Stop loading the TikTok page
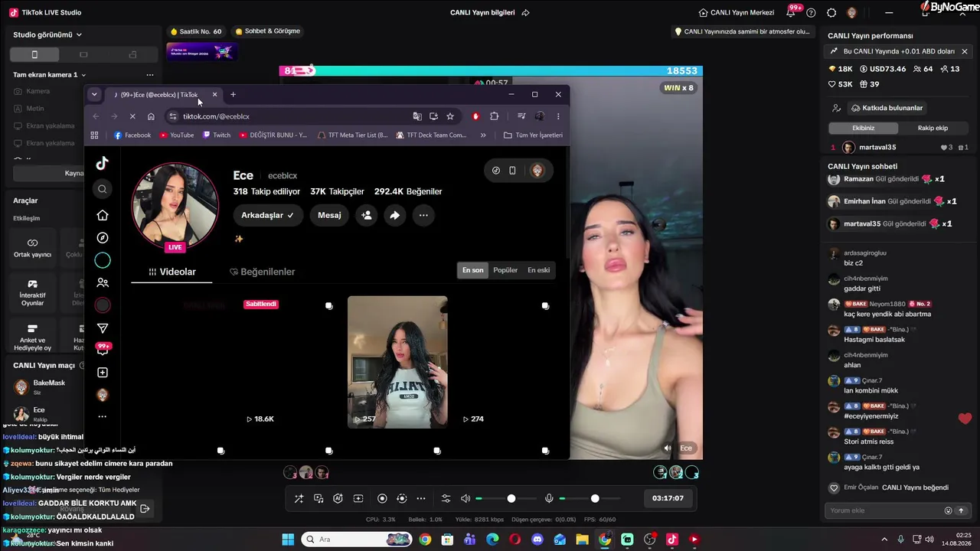The height and width of the screenshot is (551, 980). tap(132, 116)
